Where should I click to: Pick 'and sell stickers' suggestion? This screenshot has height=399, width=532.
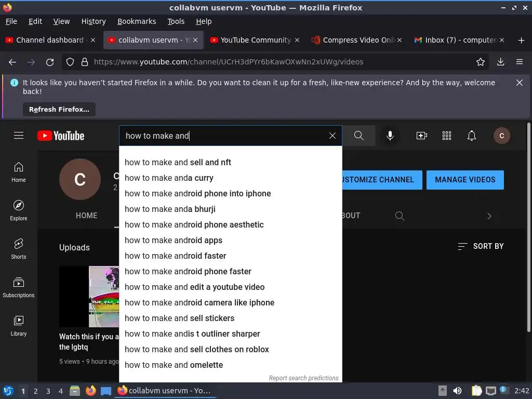pyautogui.click(x=230, y=318)
